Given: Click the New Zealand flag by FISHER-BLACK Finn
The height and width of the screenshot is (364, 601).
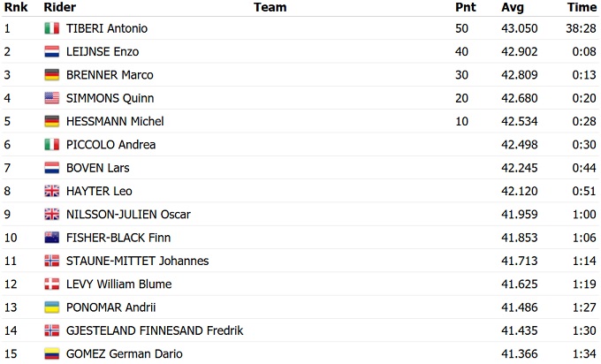Looking at the screenshot, I should pos(51,238).
